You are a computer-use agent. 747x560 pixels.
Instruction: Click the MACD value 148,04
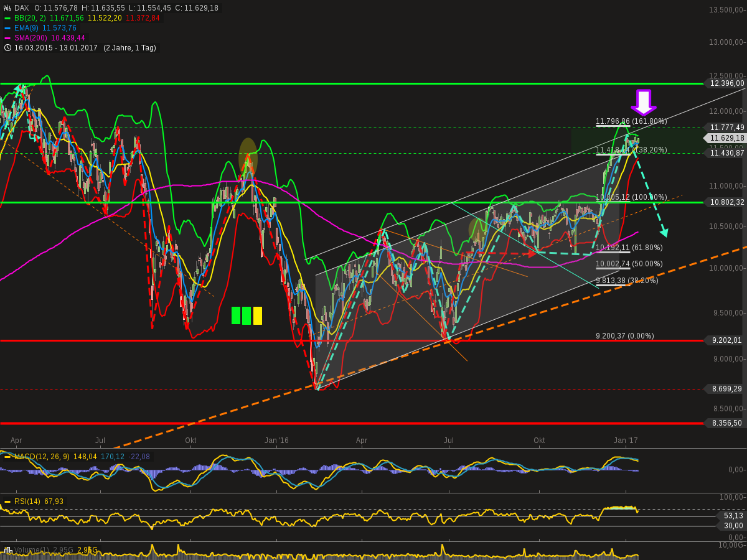point(85,457)
